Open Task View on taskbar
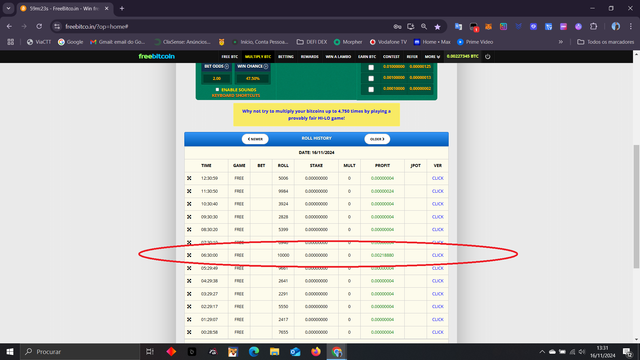Viewport: 640px width, 360px height. pos(150,351)
